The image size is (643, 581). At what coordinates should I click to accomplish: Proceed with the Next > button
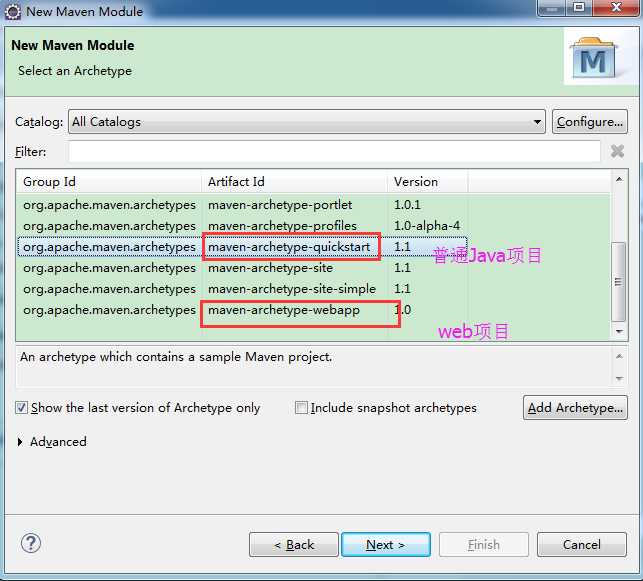[x=386, y=545]
